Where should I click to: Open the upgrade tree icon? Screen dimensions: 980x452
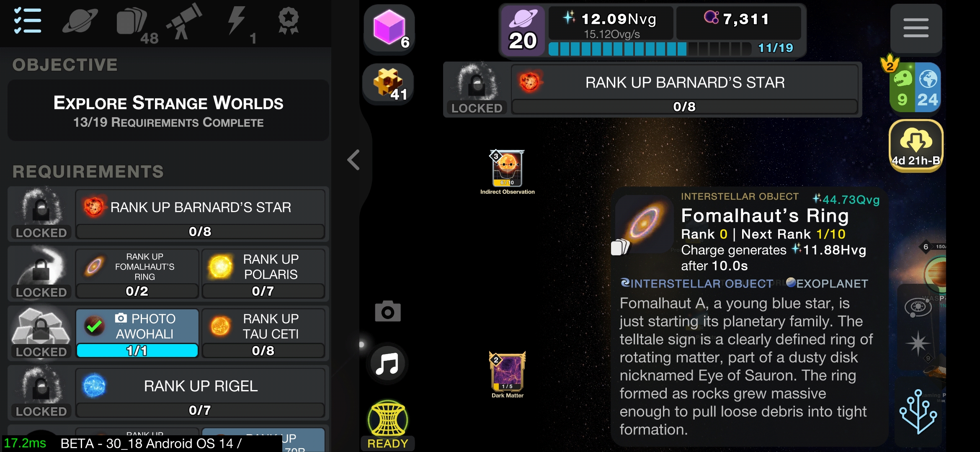(x=918, y=411)
